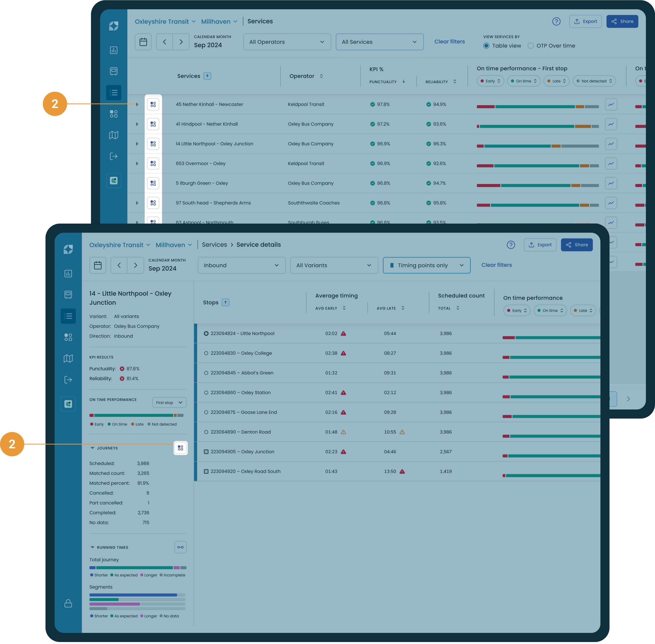Toggle the Early filter chip under First stop
The height and width of the screenshot is (644, 655).
(490, 81)
